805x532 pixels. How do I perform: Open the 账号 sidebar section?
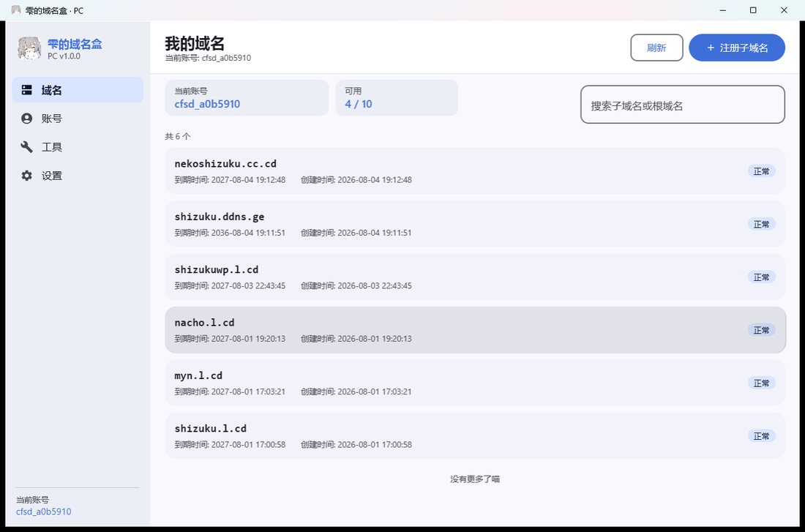pos(78,119)
